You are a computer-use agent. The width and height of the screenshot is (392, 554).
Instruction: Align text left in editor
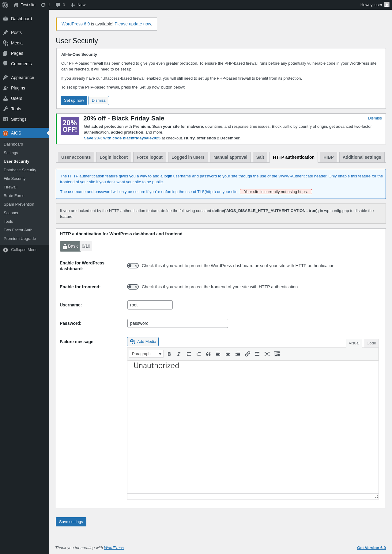click(x=218, y=354)
